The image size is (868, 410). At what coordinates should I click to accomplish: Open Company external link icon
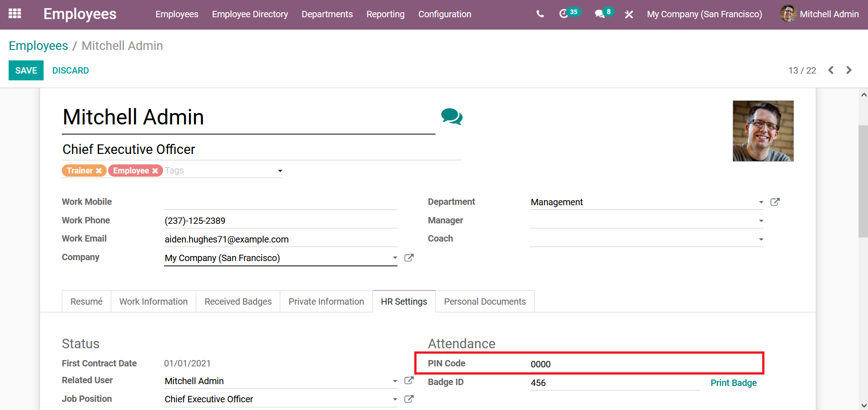point(409,258)
